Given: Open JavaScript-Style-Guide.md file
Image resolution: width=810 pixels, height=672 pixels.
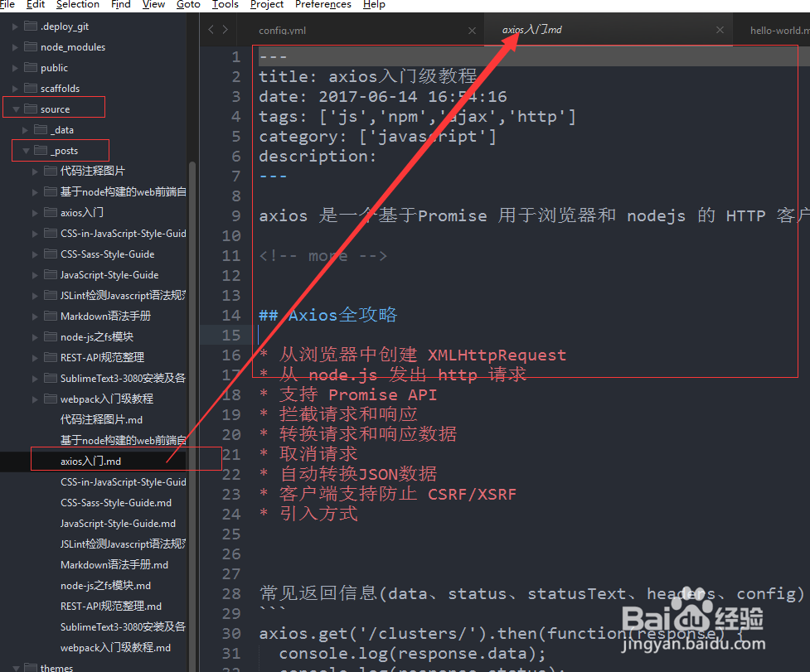Looking at the screenshot, I should (x=118, y=524).
